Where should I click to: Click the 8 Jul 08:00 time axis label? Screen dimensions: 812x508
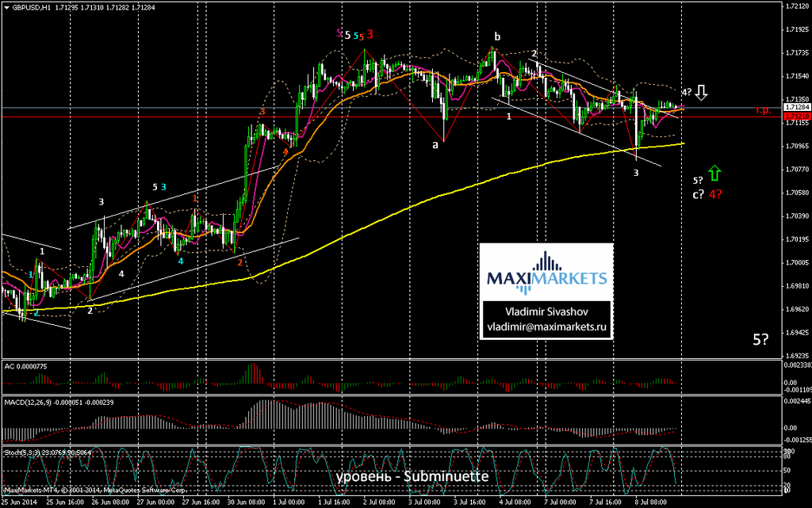coord(652,502)
